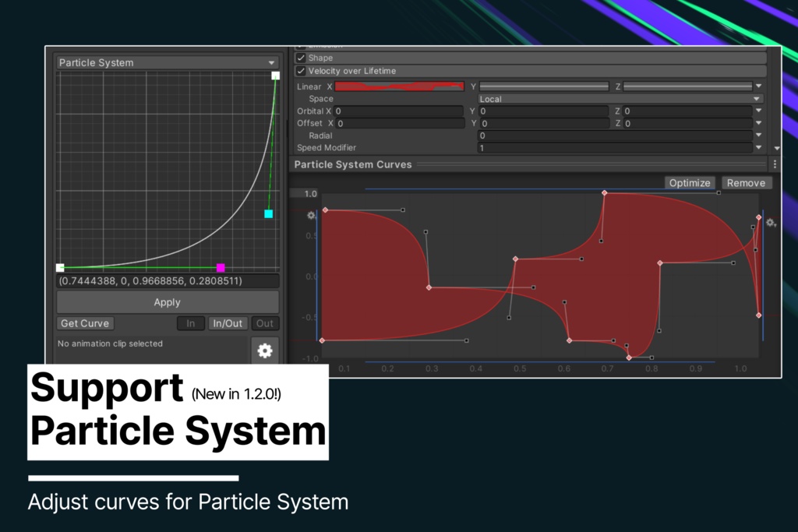Switch to the Out tangent mode
The height and width of the screenshot is (532, 798).
pyautogui.click(x=265, y=323)
